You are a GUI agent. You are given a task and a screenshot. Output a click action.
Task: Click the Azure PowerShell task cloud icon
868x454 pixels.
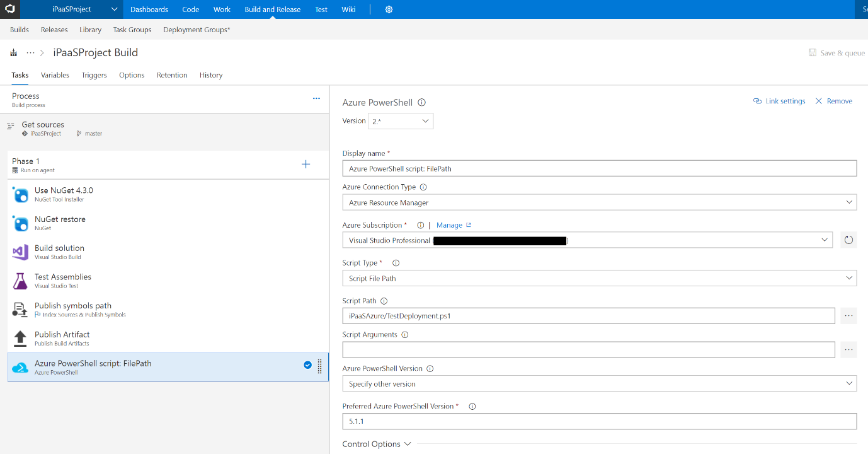(x=20, y=368)
